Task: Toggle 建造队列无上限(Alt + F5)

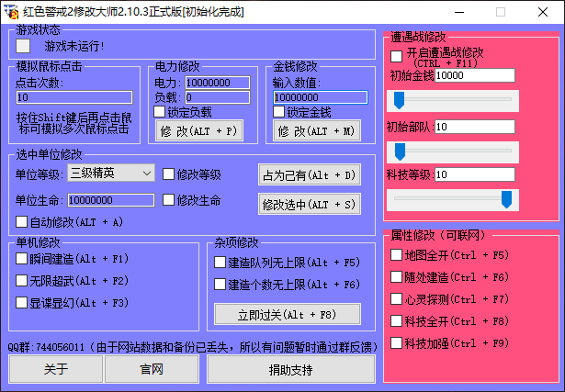Action: [x=220, y=263]
